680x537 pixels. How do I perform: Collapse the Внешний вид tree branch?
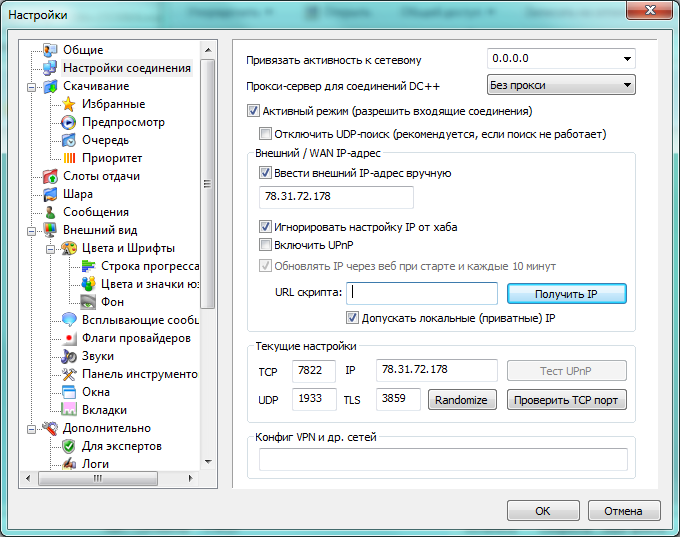point(31,231)
